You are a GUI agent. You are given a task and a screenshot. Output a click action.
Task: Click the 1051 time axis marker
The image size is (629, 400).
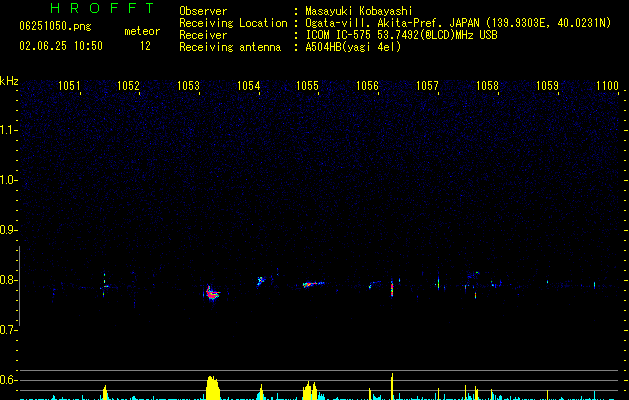point(69,85)
